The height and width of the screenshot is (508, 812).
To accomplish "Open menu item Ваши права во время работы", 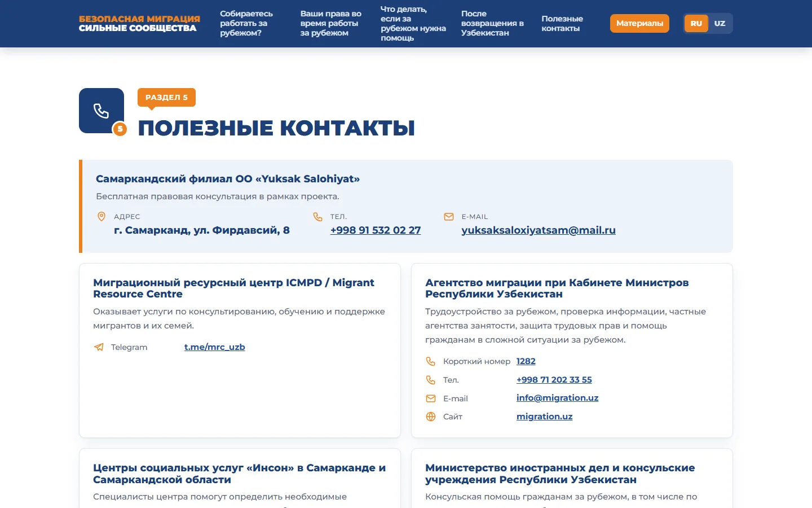I will pyautogui.click(x=331, y=23).
